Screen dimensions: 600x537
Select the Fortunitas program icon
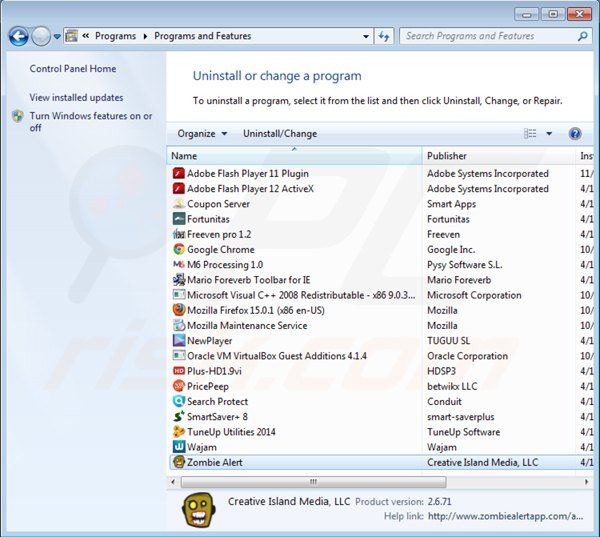point(179,219)
